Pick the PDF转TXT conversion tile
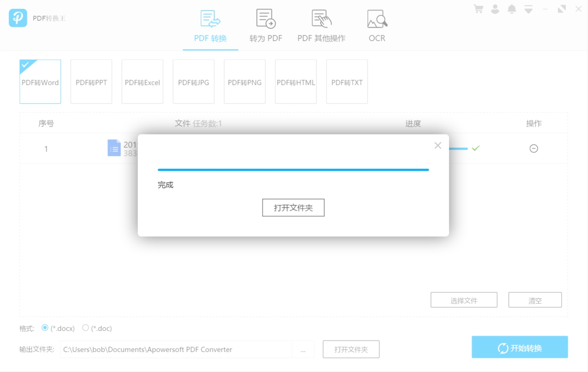 347,82
